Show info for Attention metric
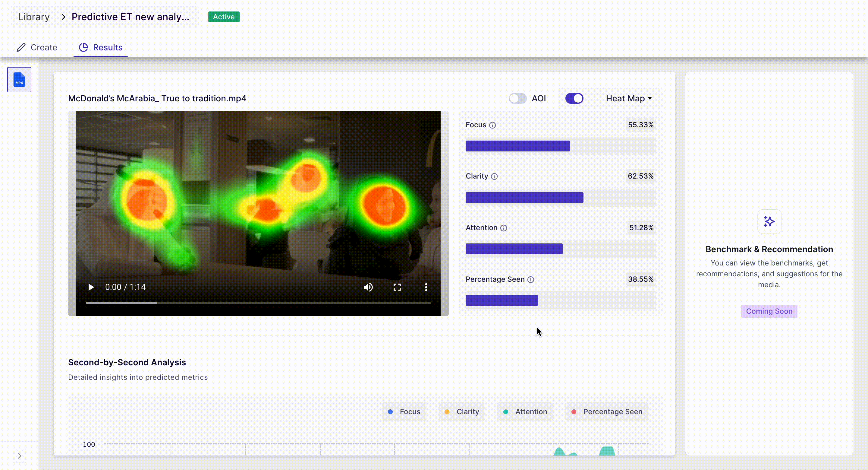The height and width of the screenshot is (470, 868). [x=503, y=228]
